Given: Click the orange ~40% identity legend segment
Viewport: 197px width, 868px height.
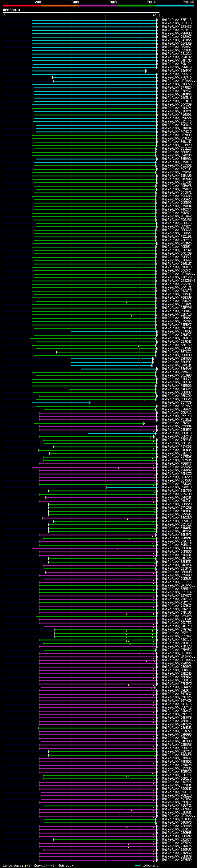Looking at the screenshot, I should click(x=60, y=6).
